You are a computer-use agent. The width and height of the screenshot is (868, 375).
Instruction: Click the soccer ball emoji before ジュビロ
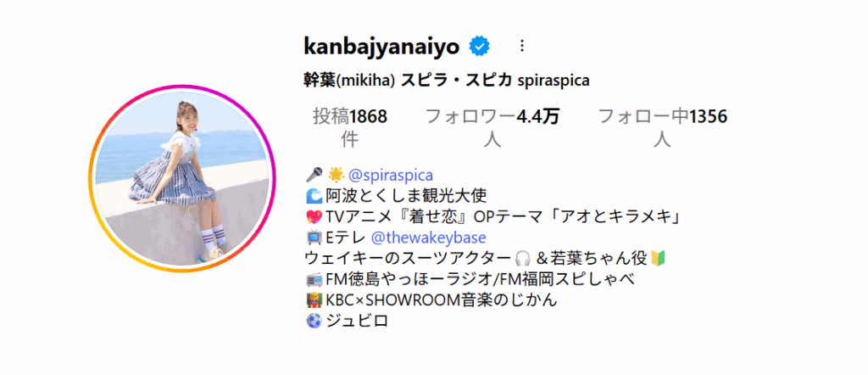point(314,322)
